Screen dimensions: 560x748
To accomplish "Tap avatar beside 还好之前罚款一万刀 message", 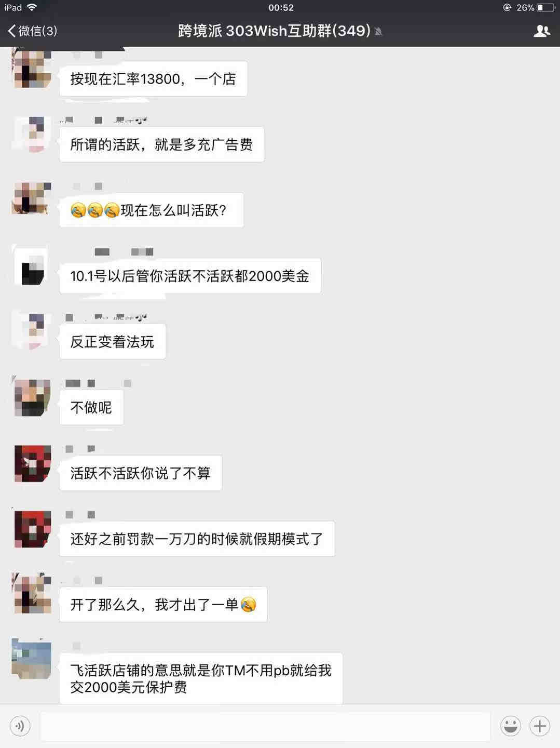I will 32,529.
